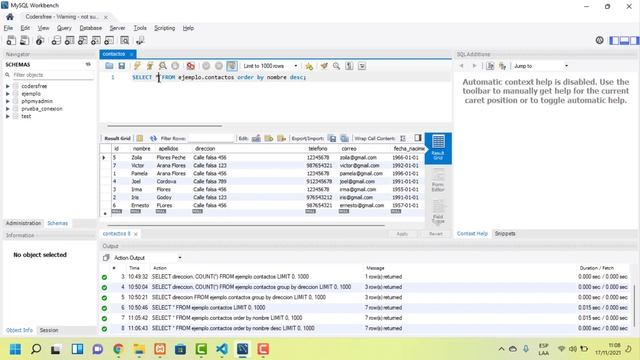Toggle word wrap icon in query toolbar

tap(362, 66)
